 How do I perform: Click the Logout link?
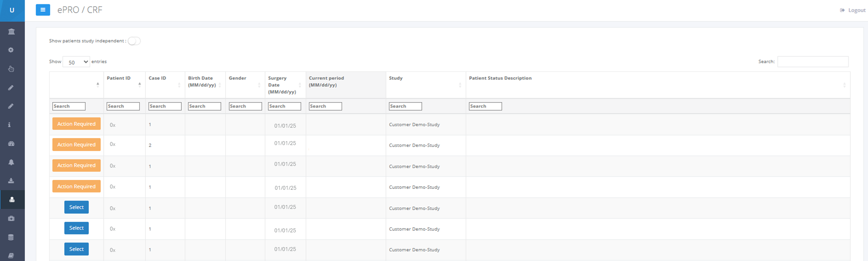pos(853,10)
